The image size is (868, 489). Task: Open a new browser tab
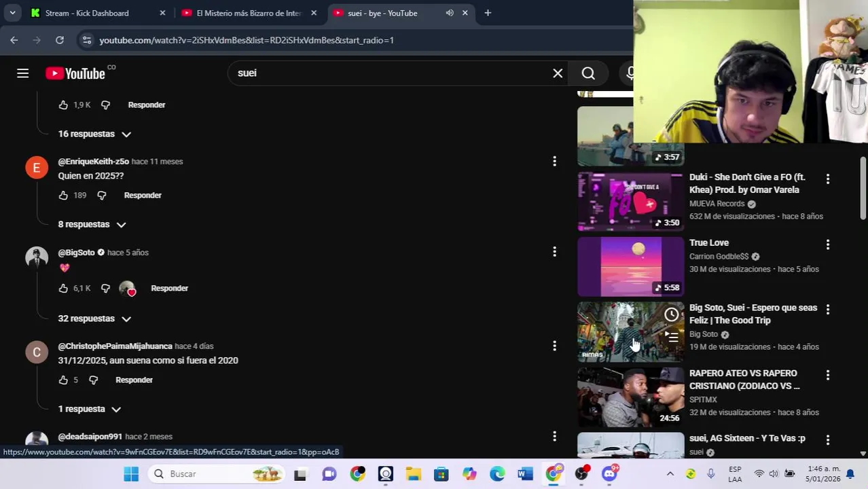(488, 13)
